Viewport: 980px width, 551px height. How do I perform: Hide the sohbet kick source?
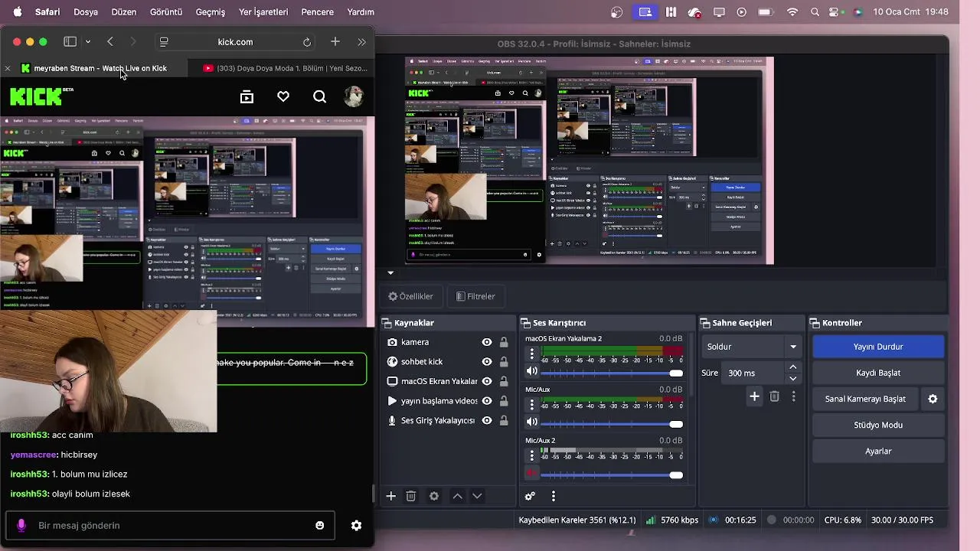tap(486, 361)
